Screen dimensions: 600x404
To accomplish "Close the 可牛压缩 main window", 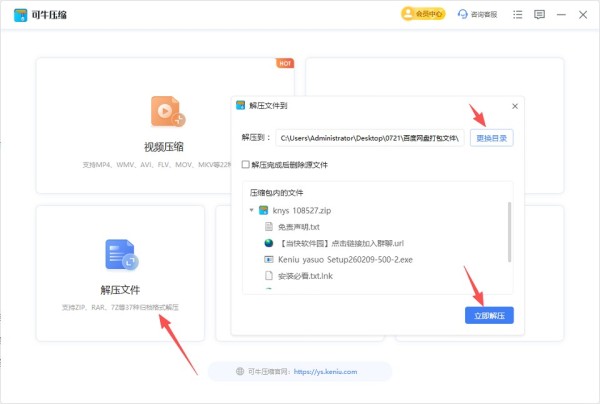I will tap(583, 15).
